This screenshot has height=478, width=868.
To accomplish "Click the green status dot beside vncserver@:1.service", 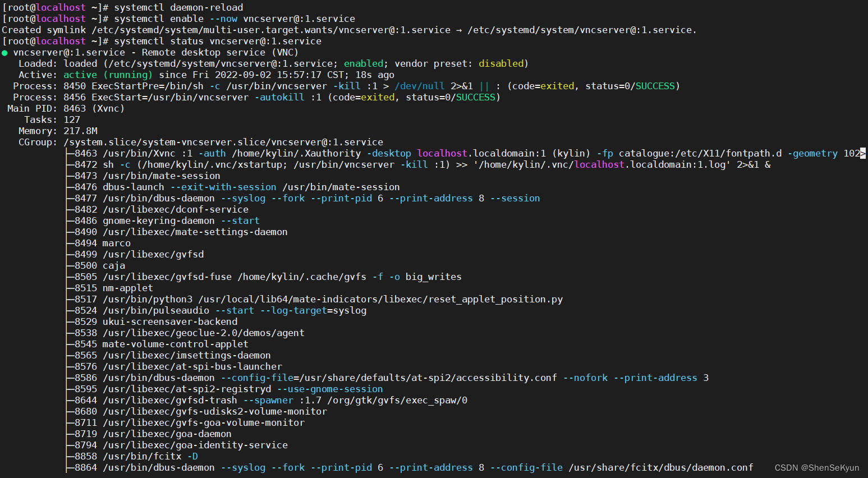I will 5,53.
